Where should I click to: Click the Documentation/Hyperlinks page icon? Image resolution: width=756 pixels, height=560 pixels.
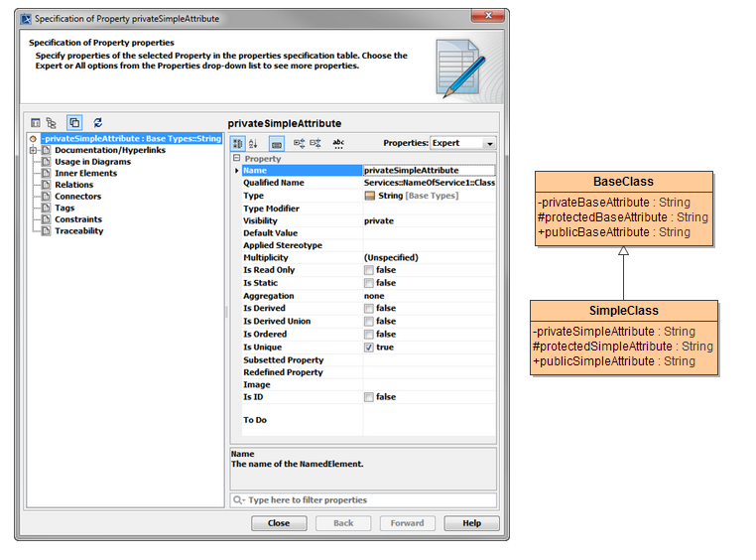pos(47,150)
